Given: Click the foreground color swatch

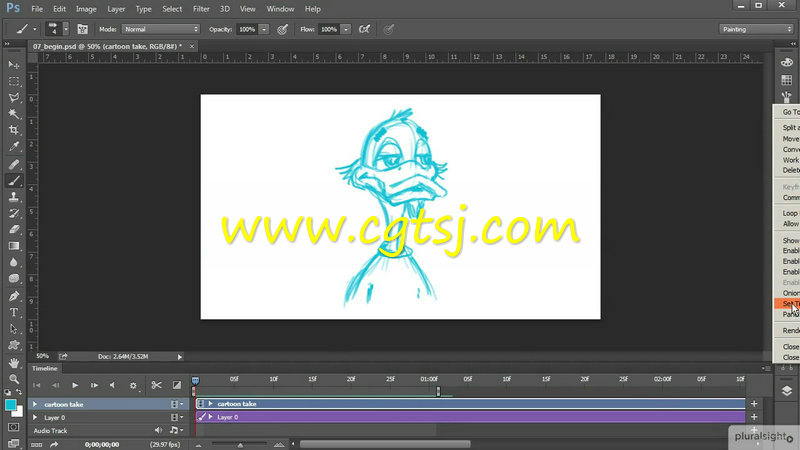Looking at the screenshot, I should 10,405.
